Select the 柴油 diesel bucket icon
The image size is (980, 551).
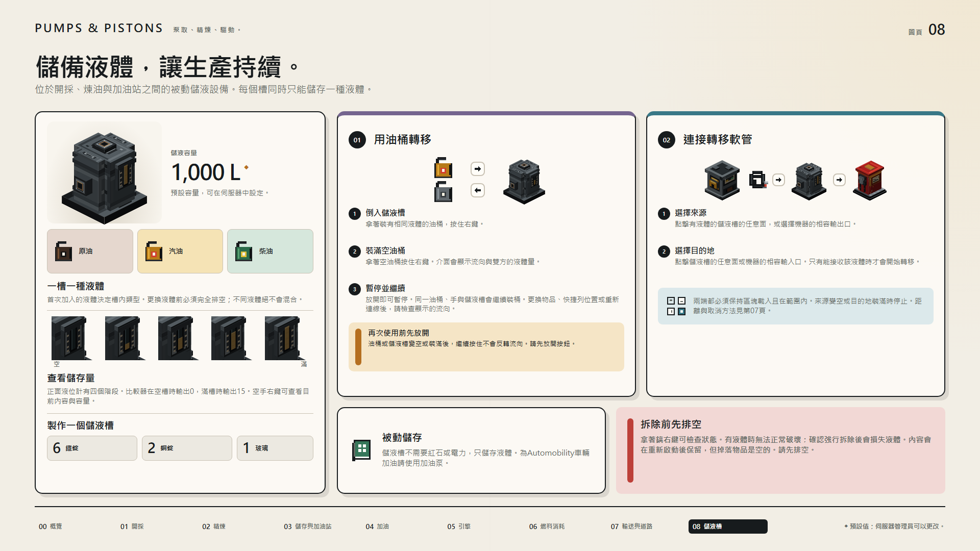click(x=243, y=251)
